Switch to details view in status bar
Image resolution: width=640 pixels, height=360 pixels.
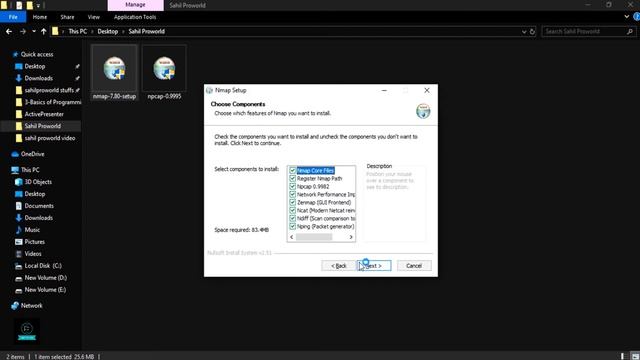(623, 356)
